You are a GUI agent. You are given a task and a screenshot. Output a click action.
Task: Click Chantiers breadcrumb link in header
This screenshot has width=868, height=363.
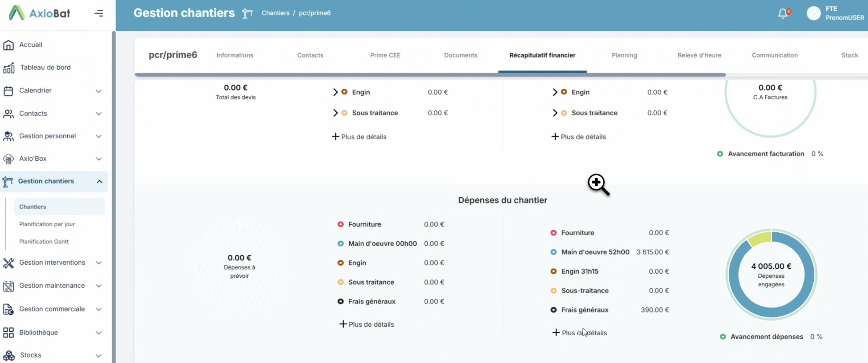pos(275,13)
